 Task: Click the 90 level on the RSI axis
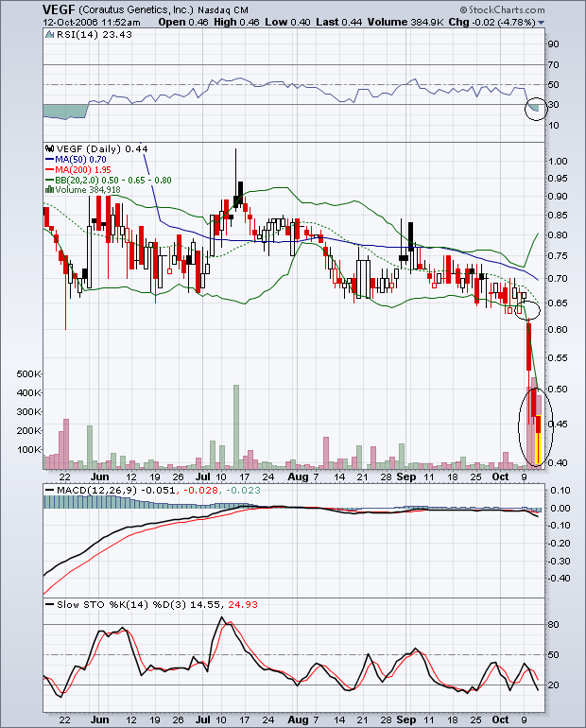[x=553, y=44]
